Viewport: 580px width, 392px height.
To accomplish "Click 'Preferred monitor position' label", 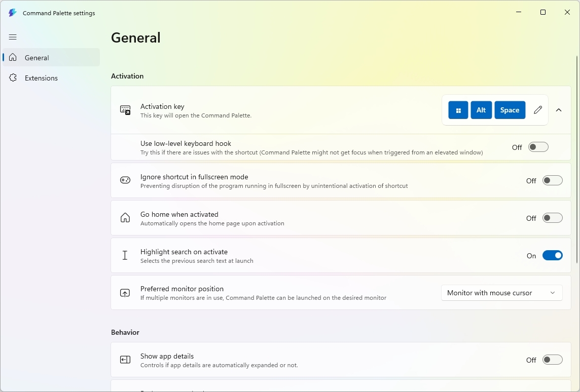I will 182,289.
